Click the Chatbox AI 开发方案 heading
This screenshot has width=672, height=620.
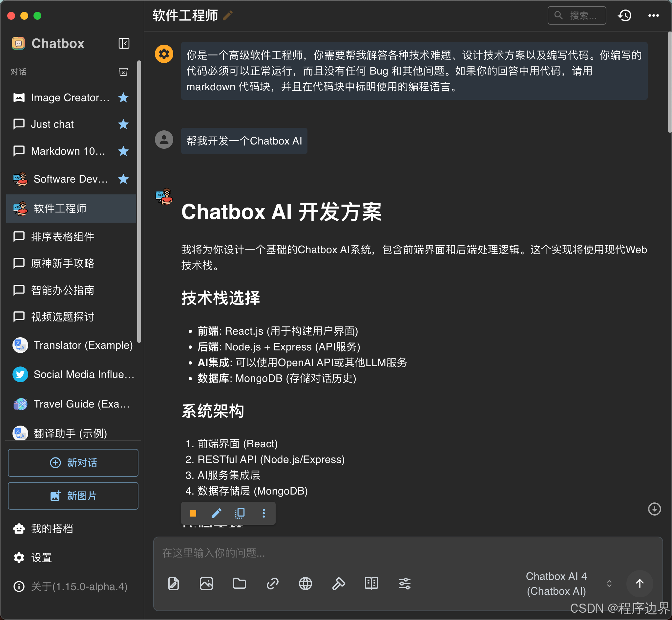pyautogui.click(x=282, y=212)
